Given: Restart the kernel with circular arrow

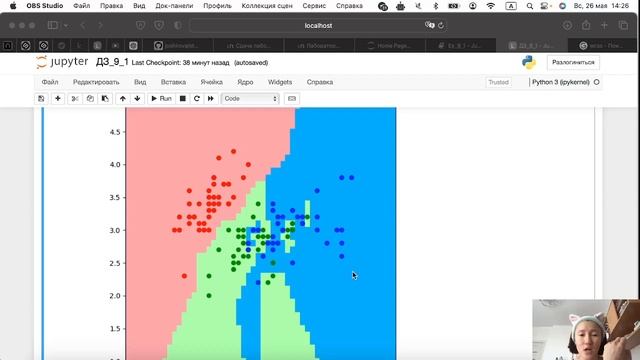Looking at the screenshot, I should (x=197, y=98).
